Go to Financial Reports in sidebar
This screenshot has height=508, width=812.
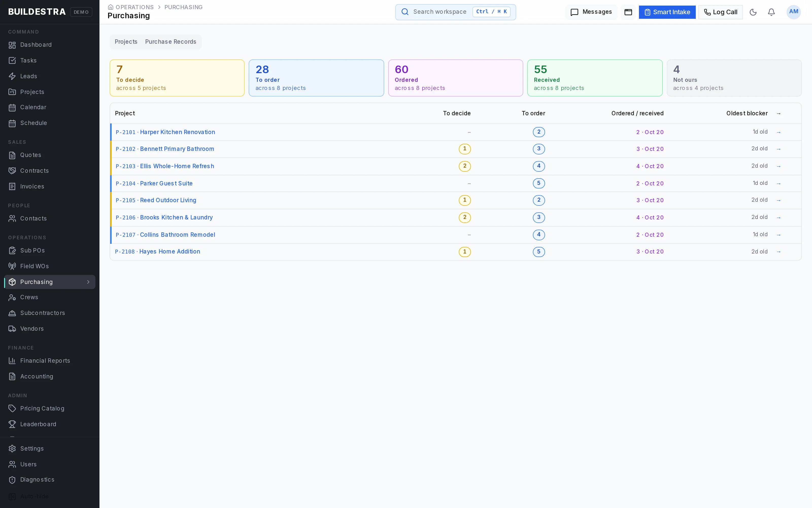point(50,361)
